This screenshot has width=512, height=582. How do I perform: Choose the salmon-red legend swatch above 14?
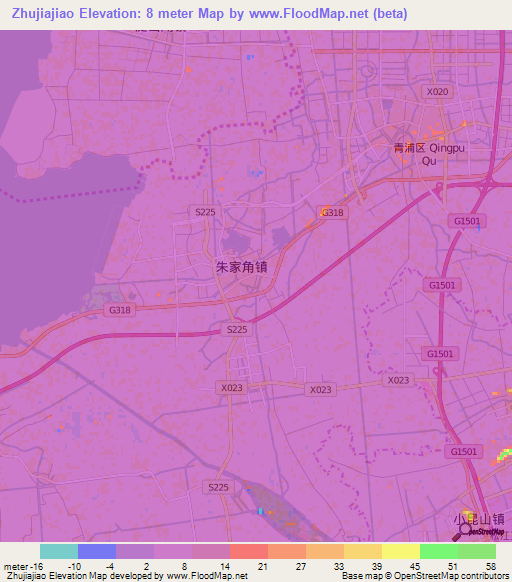click(249, 551)
